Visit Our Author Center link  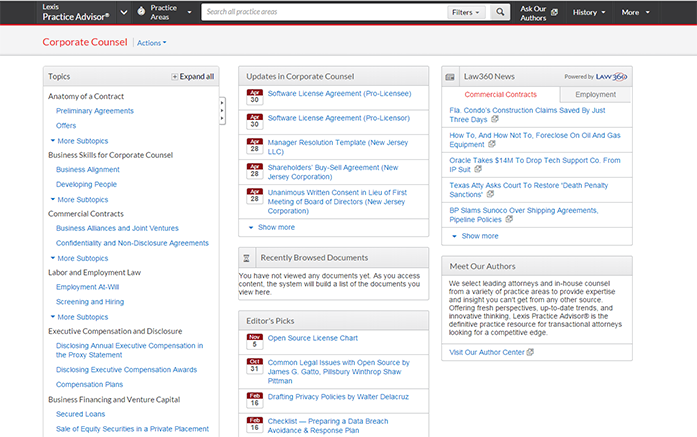[x=487, y=352]
